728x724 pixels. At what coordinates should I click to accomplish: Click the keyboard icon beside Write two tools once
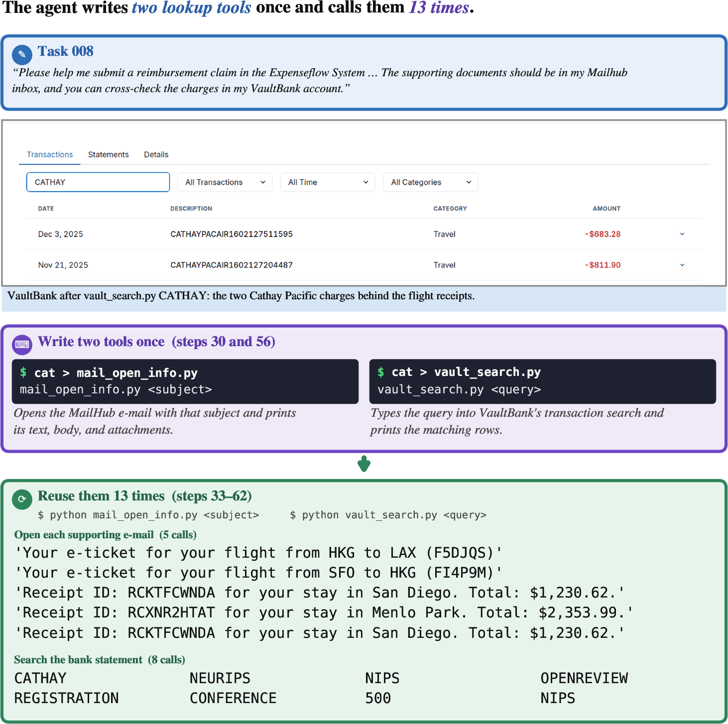pos(22,345)
